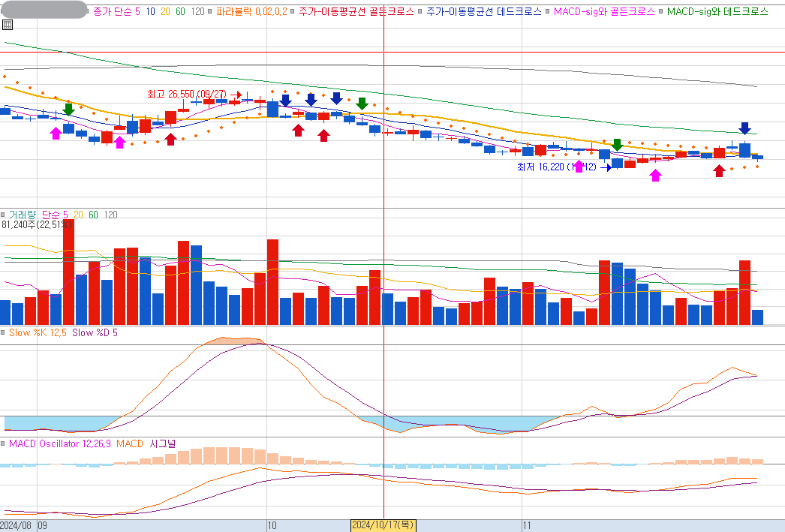The height and width of the screenshot is (532, 785).
Task: Select the MACD-sig와 데드크로스 legend label
Action: [717, 11]
